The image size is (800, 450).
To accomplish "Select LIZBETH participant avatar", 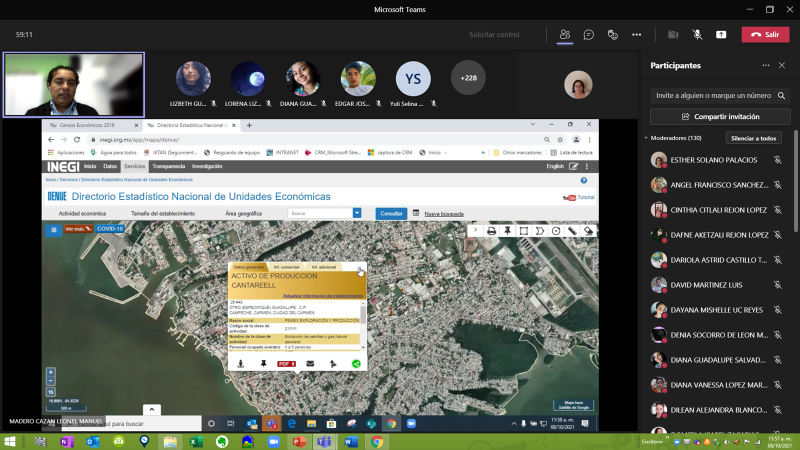I will 193,79.
